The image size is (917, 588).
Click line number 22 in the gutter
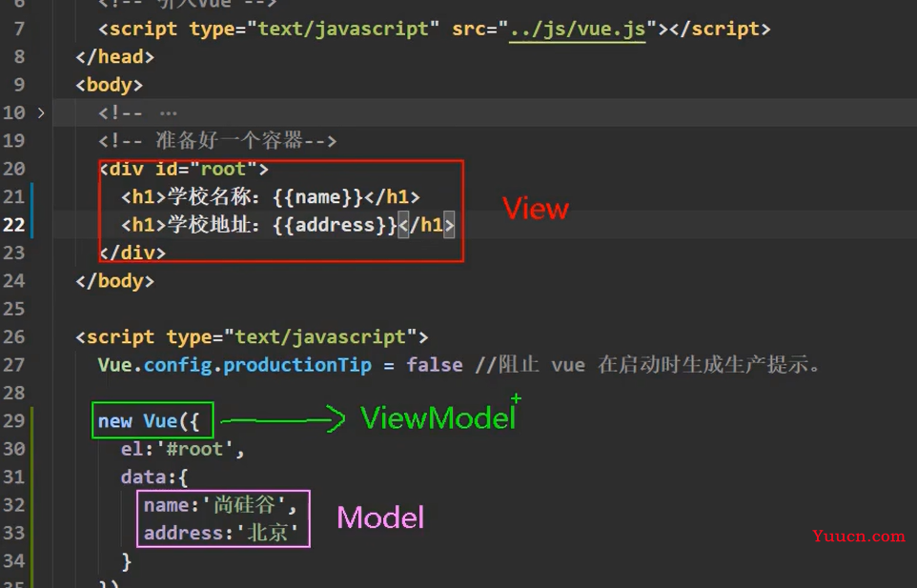coord(14,225)
